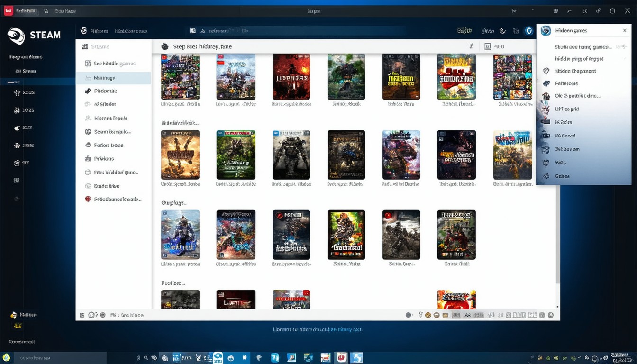Click the round blue shield icon in header
The image size is (637, 364).
pos(529,31)
